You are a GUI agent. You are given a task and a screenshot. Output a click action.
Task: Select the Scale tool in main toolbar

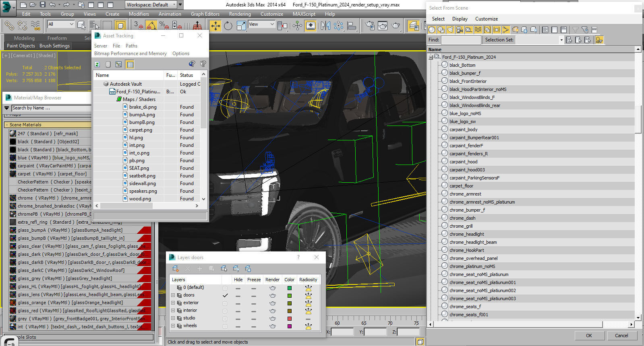241,26
